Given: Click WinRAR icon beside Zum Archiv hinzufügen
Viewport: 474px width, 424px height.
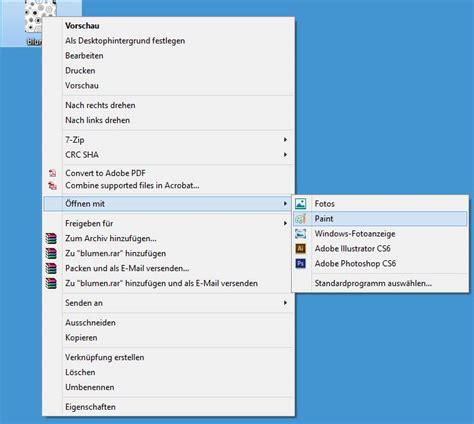Looking at the screenshot, I should click(51, 238).
